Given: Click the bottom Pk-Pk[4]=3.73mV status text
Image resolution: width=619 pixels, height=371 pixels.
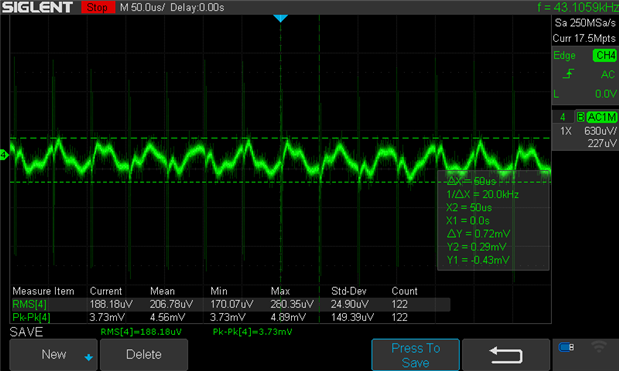Looking at the screenshot, I should pos(252,332).
